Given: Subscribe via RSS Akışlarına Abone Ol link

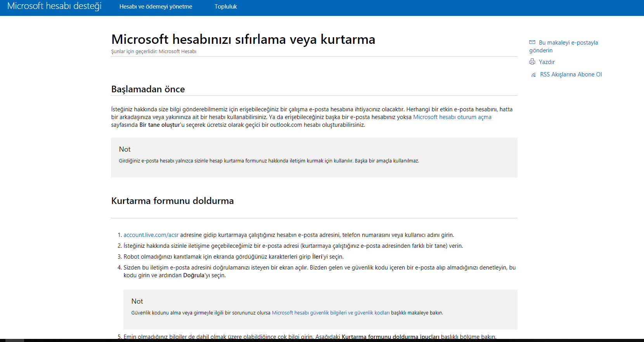Looking at the screenshot, I should point(571,74).
